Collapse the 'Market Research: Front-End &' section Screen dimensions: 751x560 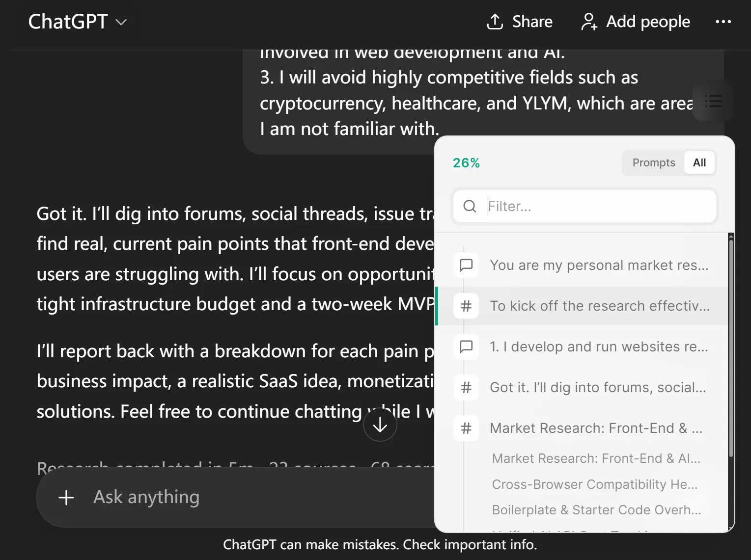pyautogui.click(x=466, y=428)
